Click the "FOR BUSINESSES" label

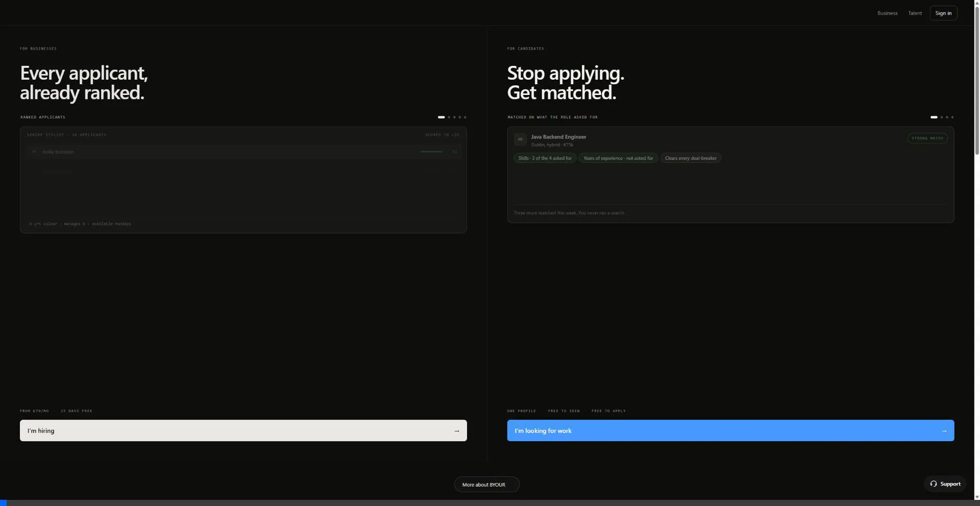[38, 49]
